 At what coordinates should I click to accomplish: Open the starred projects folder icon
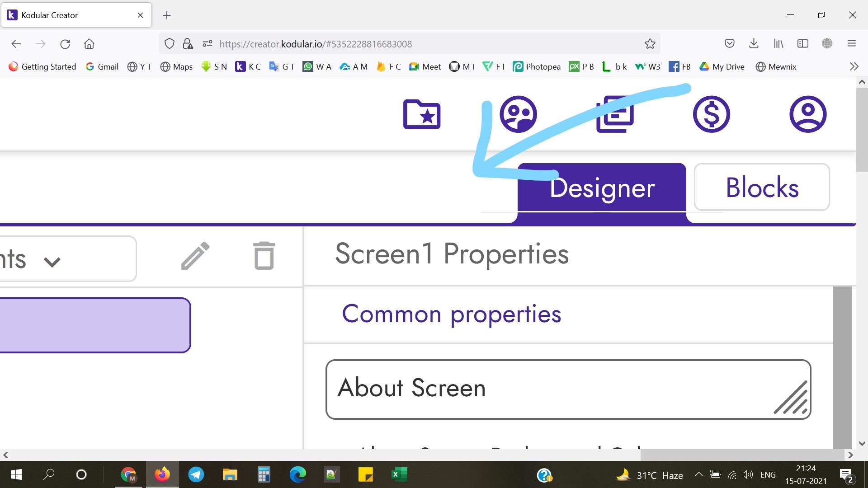422,114
